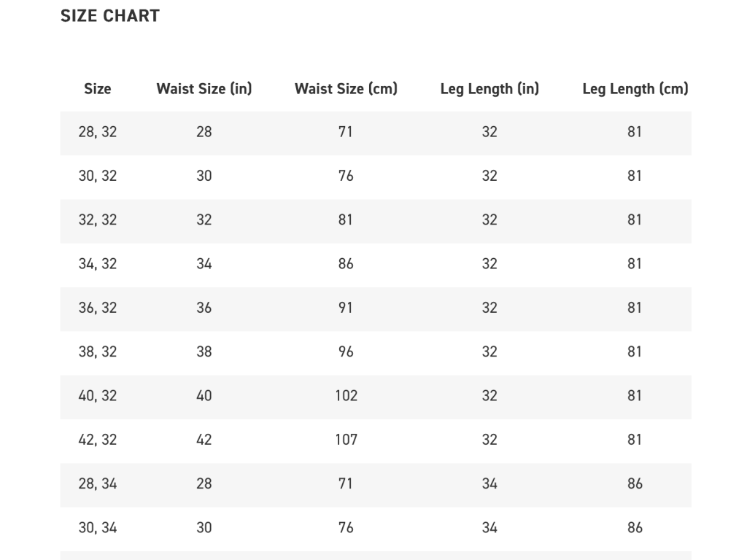Viewport: 747px width, 560px height.
Task: Click the Waist Size (in) column header
Action: tap(204, 89)
